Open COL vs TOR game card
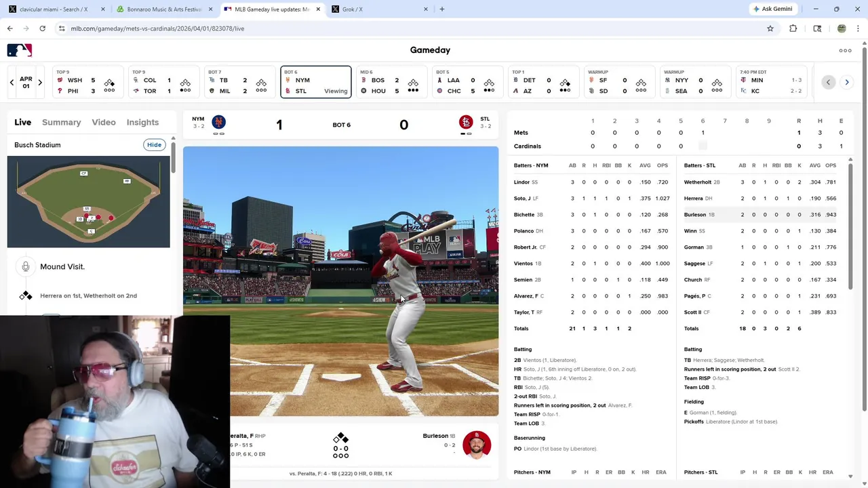 pos(163,82)
